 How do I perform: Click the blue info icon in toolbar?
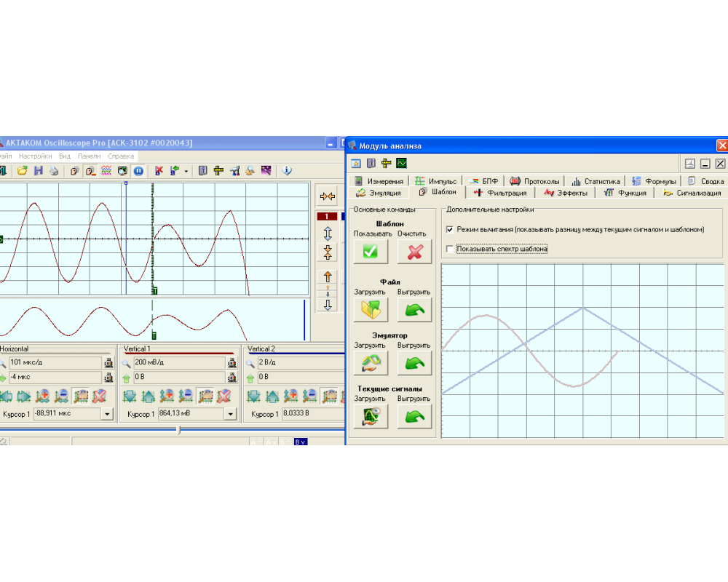(x=287, y=171)
